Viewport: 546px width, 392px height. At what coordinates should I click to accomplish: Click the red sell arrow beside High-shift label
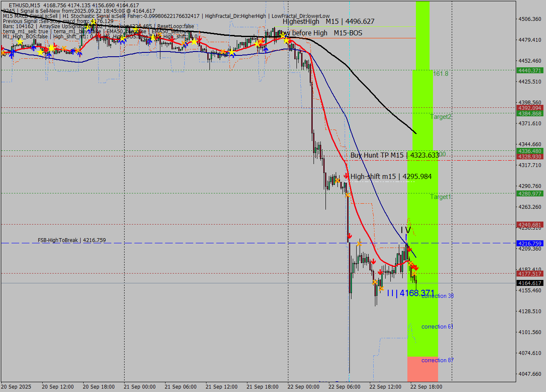346,176
